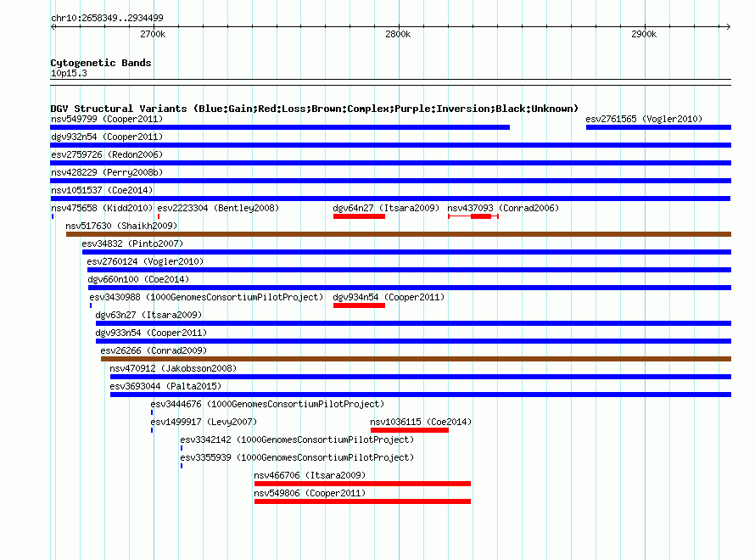
Task: Open the dgv933n54 (Cooper2011) variant label
Action: (x=151, y=333)
